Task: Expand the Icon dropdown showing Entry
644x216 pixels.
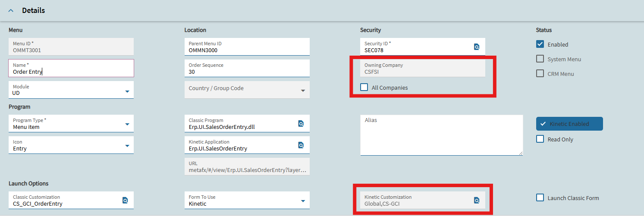Action: (x=71, y=145)
